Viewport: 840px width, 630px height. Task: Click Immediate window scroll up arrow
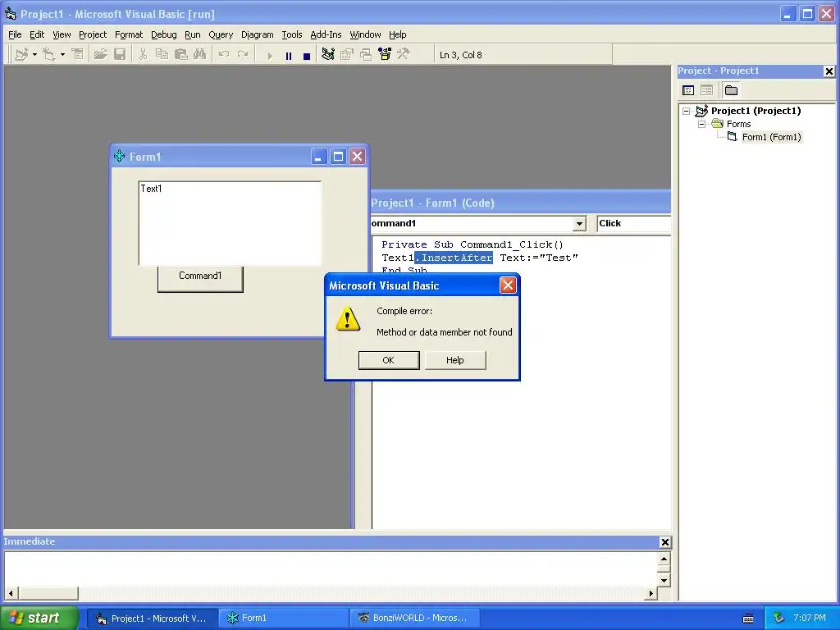click(x=664, y=559)
